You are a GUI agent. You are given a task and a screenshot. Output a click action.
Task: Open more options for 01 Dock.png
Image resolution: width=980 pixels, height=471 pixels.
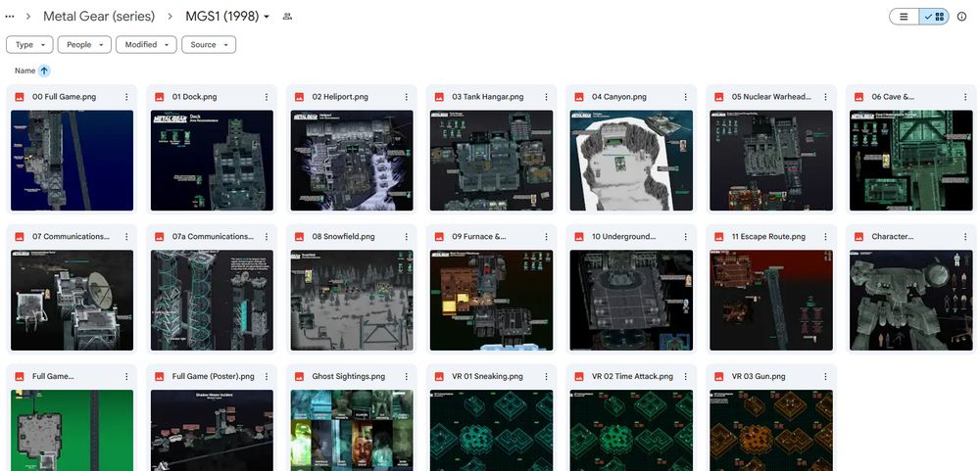point(267,97)
